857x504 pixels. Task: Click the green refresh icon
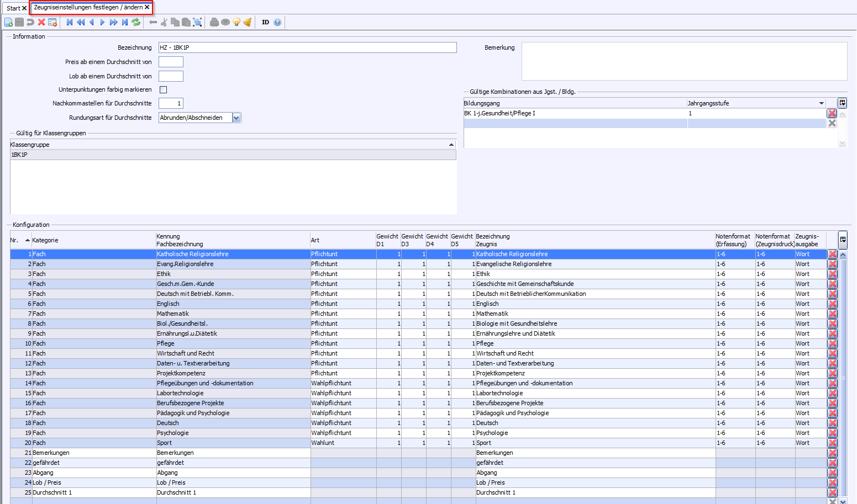(x=136, y=22)
